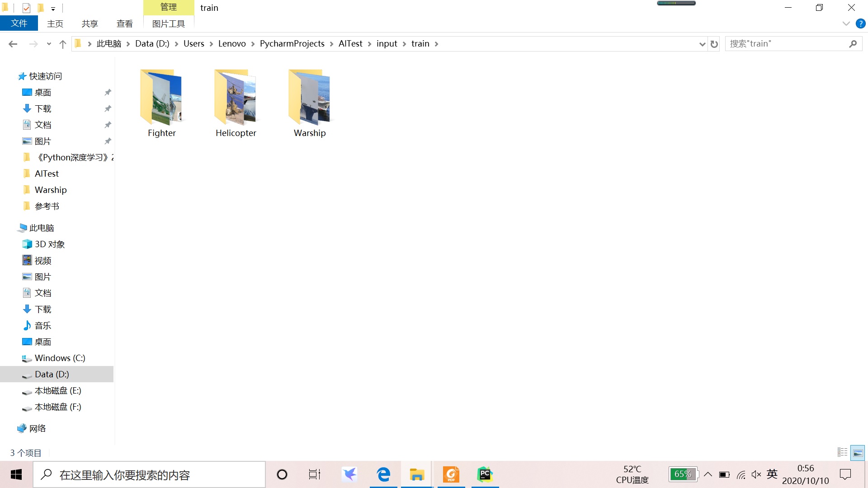Click the search train input box

click(x=787, y=44)
